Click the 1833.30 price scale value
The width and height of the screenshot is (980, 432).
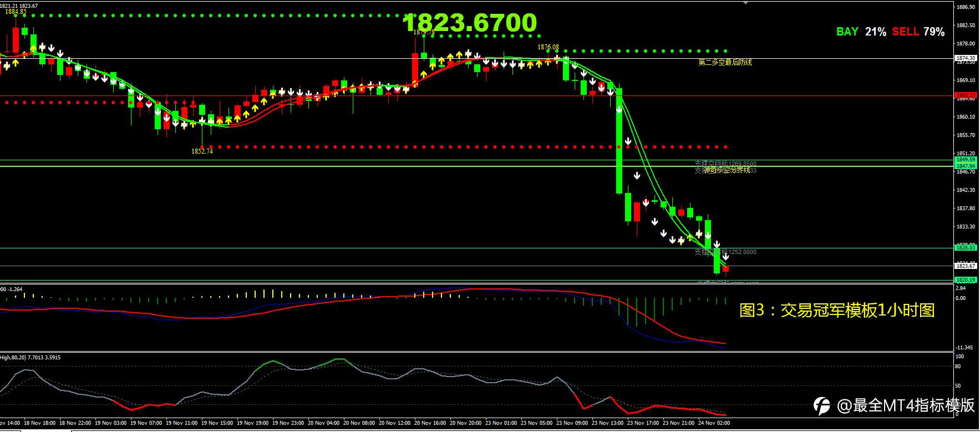[x=966, y=227]
